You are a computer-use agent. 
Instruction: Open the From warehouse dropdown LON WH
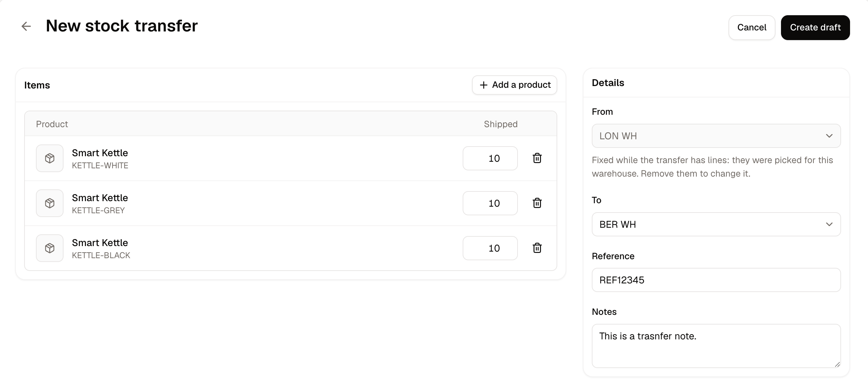[716, 136]
